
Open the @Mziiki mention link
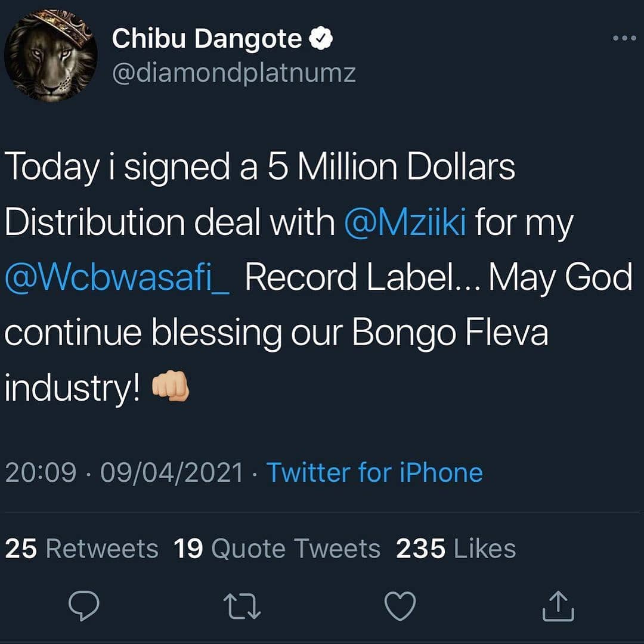(405, 222)
